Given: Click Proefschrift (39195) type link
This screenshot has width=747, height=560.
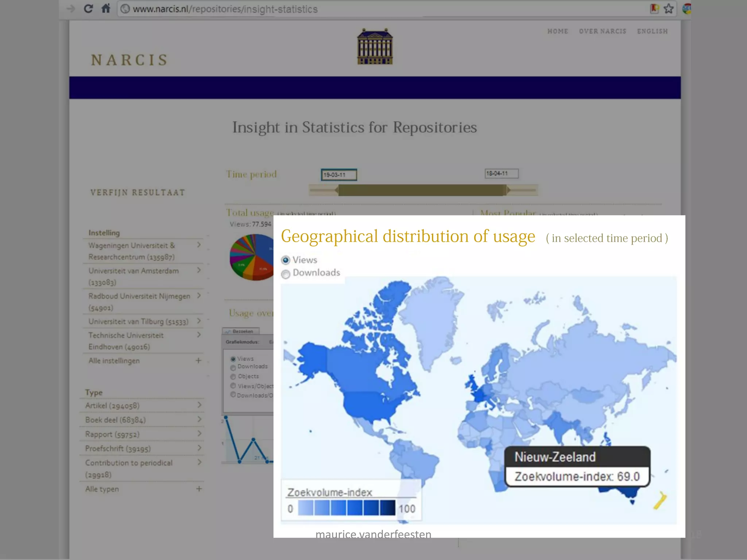Looking at the screenshot, I should pos(118,448).
